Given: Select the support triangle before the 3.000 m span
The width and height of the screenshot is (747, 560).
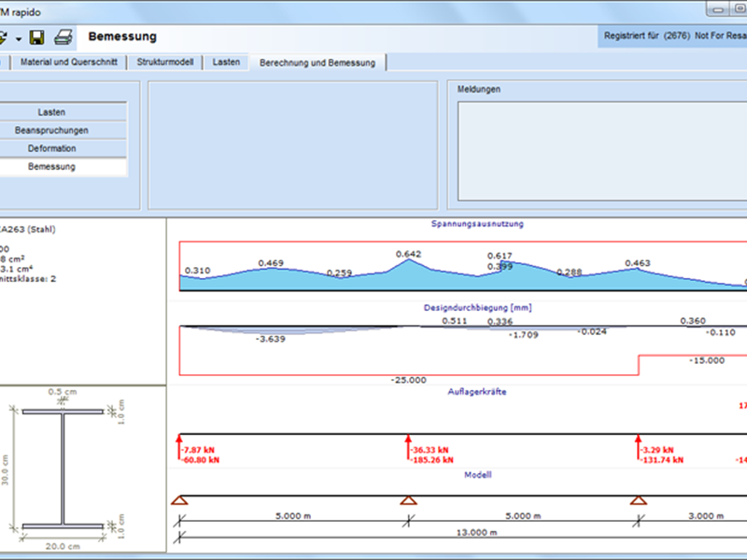Looking at the screenshot, I should coord(638,501).
